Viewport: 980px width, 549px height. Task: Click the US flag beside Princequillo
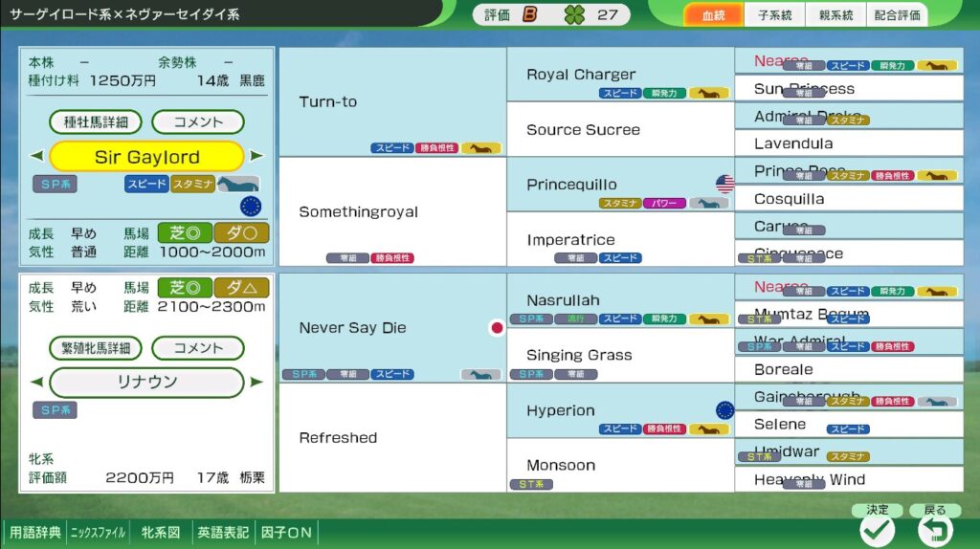[724, 184]
